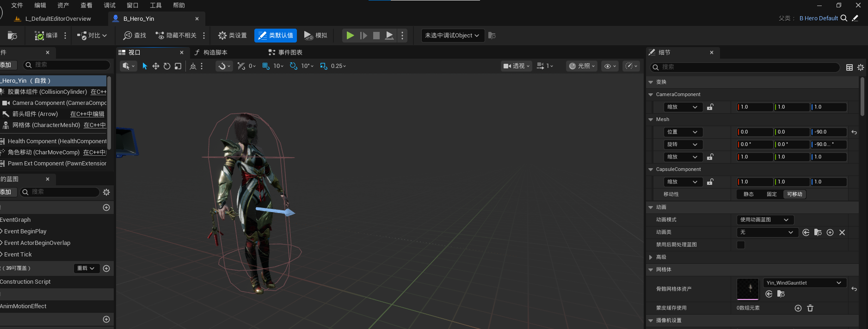Screen dimensions: 868x329
Task: Open 透视 perspective view dropdown
Action: [516, 66]
